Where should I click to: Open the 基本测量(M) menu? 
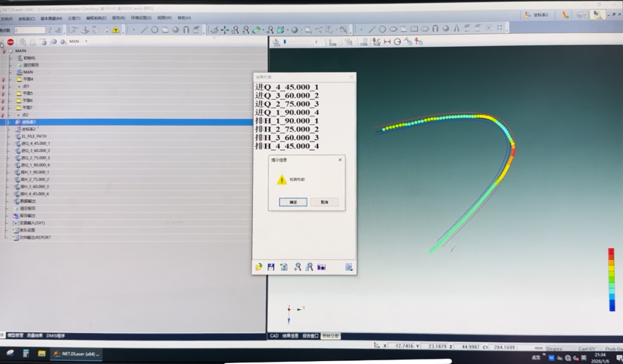pos(51,18)
